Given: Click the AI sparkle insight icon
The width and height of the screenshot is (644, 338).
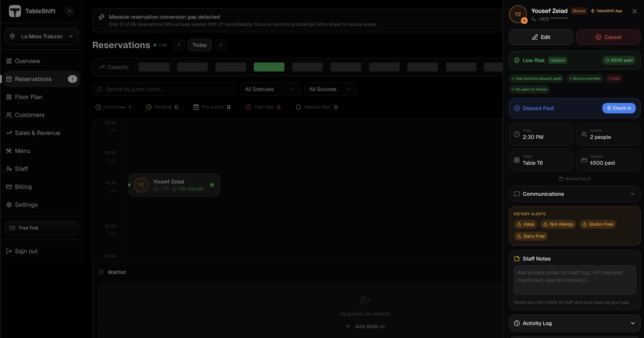Looking at the screenshot, I should tap(102, 17).
